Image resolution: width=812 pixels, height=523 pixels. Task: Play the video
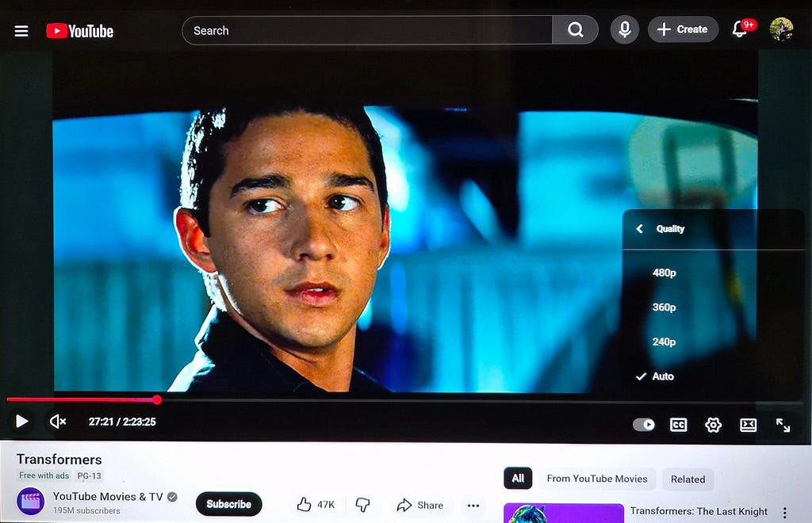[21, 421]
